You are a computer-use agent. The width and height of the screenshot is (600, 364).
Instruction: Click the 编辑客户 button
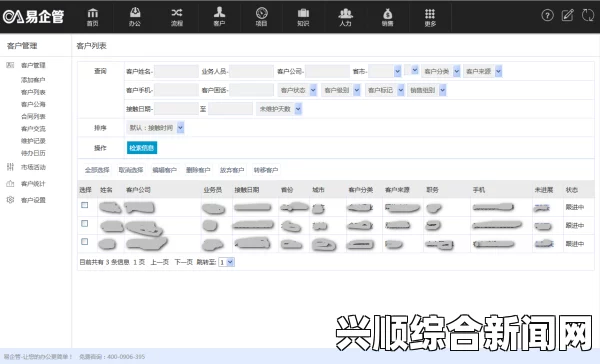(x=165, y=170)
